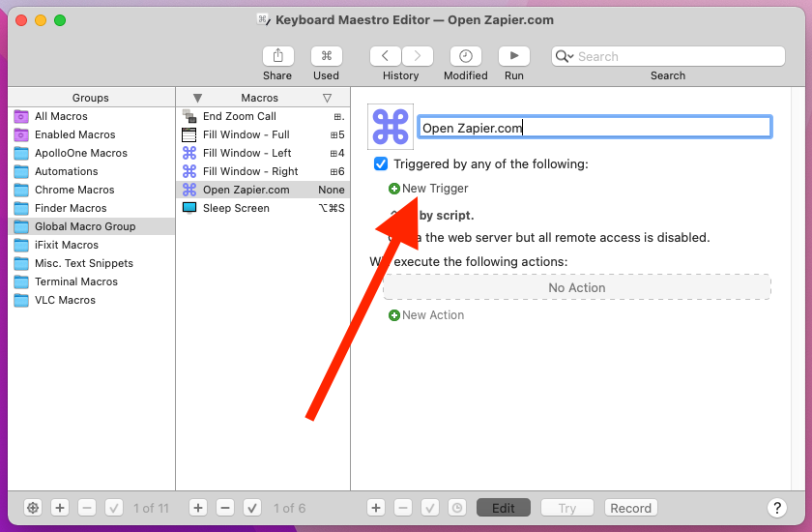Click hollow triangle in Macros header
Viewport: 812px width, 532px height.
327,98
